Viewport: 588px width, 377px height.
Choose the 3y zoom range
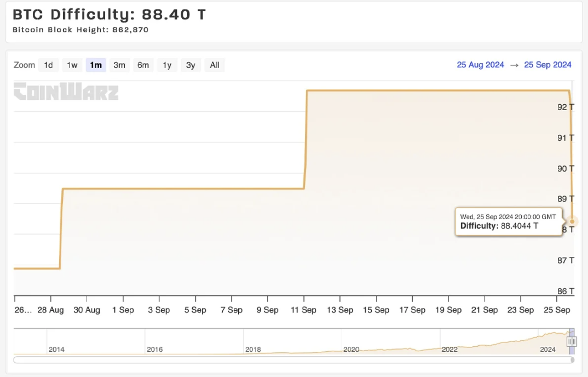click(x=191, y=65)
